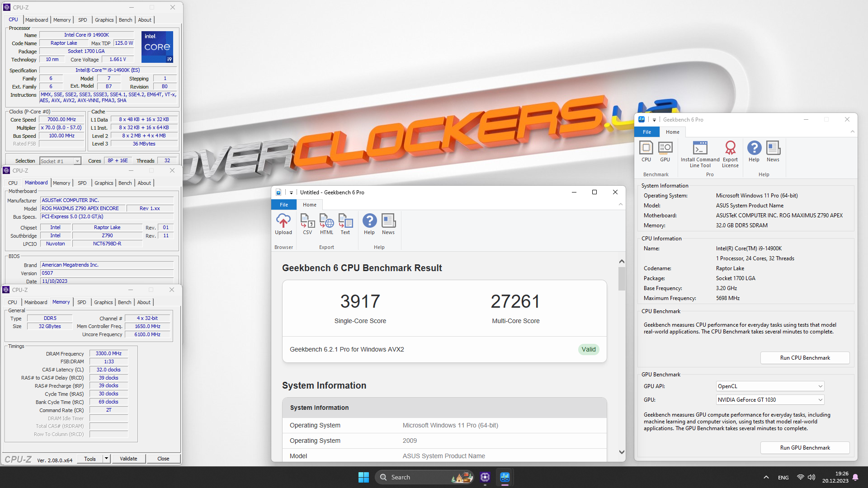The image size is (868, 488).
Task: Switch to Bench tab in top CPU-Z window
Action: [x=126, y=20]
